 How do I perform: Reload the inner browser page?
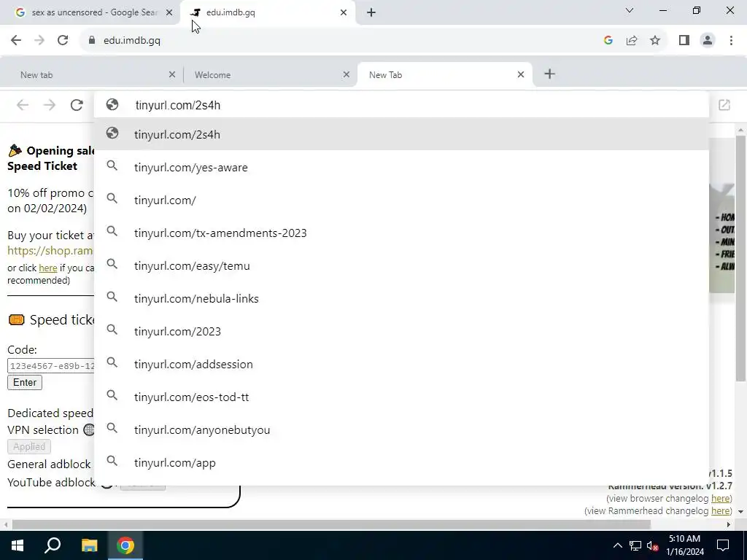pyautogui.click(x=77, y=105)
